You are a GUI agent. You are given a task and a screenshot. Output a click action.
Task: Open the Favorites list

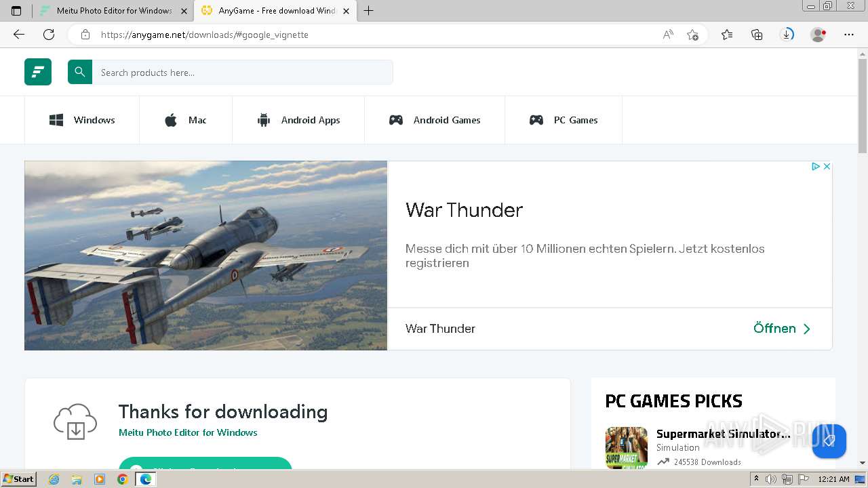(727, 35)
